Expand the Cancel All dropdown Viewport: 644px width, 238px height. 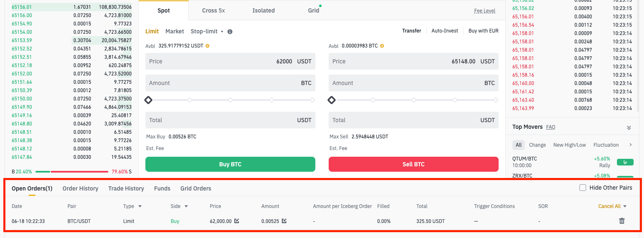pyautogui.click(x=625, y=206)
